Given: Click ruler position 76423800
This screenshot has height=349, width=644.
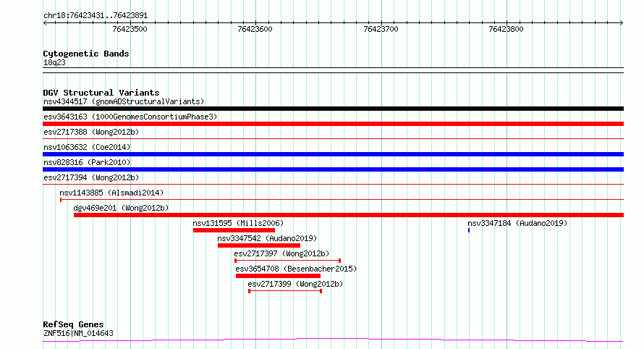Looking at the screenshot, I should tap(506, 29).
